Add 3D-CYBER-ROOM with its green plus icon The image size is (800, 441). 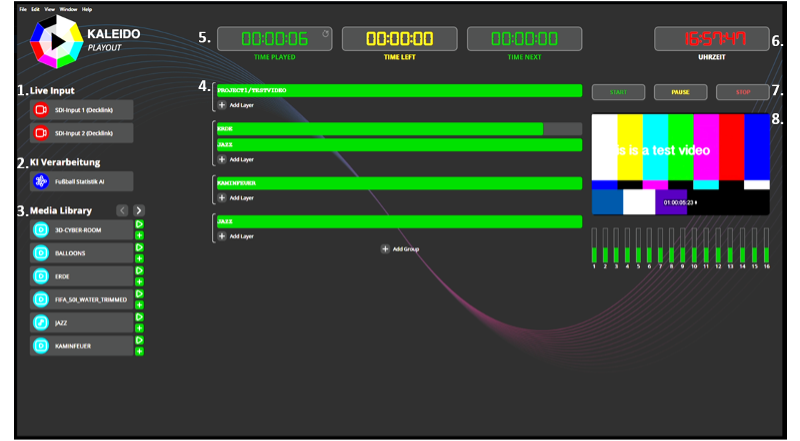[139, 235]
